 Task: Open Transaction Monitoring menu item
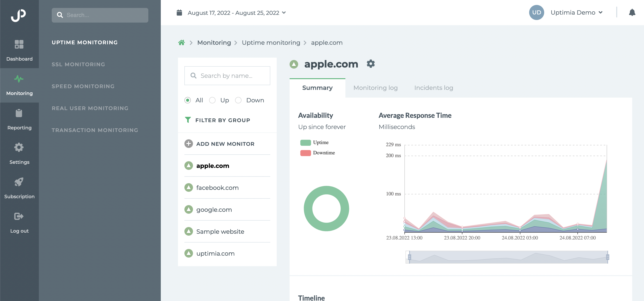(95, 130)
